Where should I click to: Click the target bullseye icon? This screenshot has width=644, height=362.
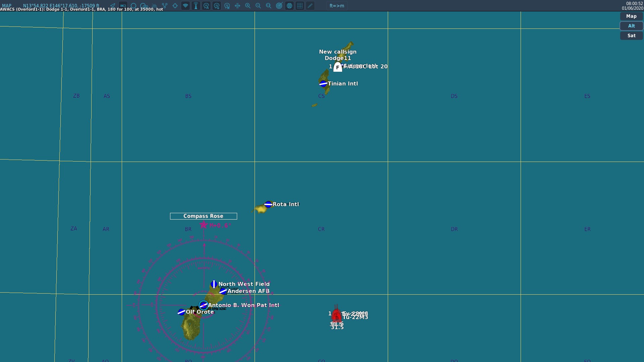point(279,6)
